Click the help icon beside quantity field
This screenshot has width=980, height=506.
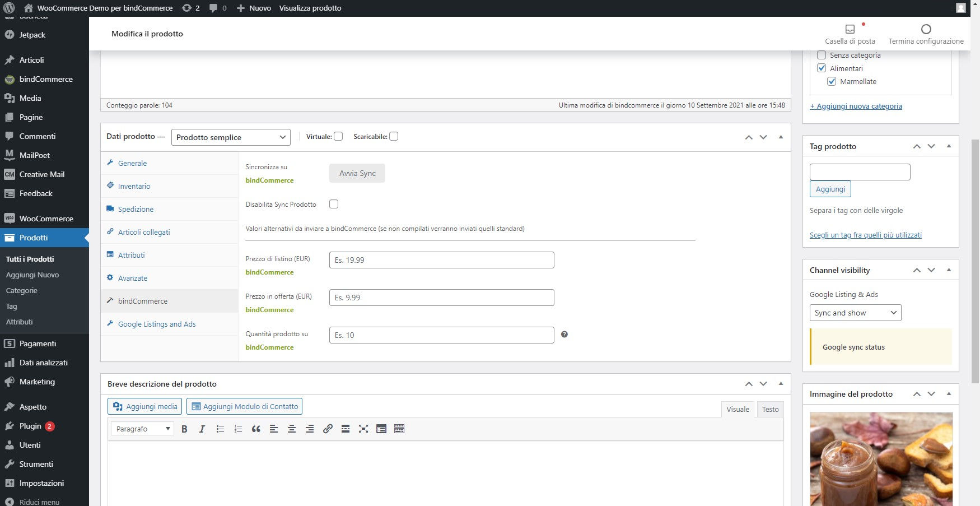click(x=564, y=335)
